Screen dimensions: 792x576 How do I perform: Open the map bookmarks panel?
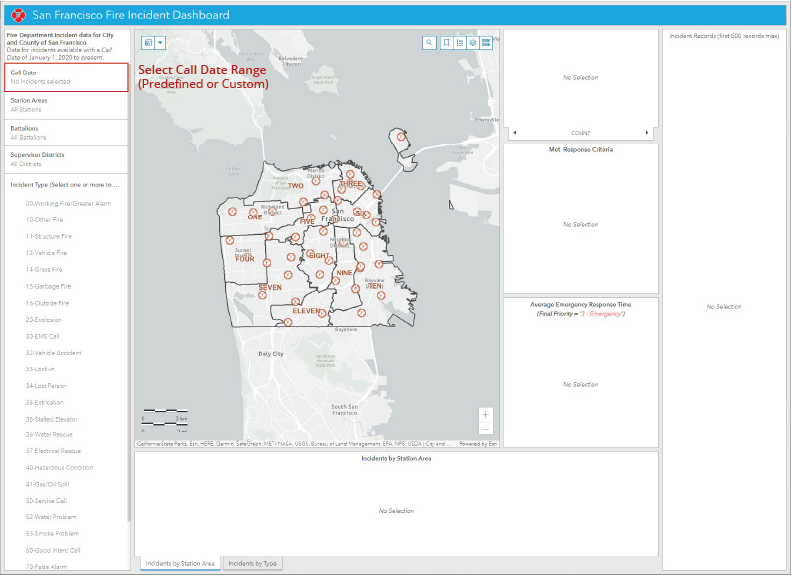(x=446, y=43)
